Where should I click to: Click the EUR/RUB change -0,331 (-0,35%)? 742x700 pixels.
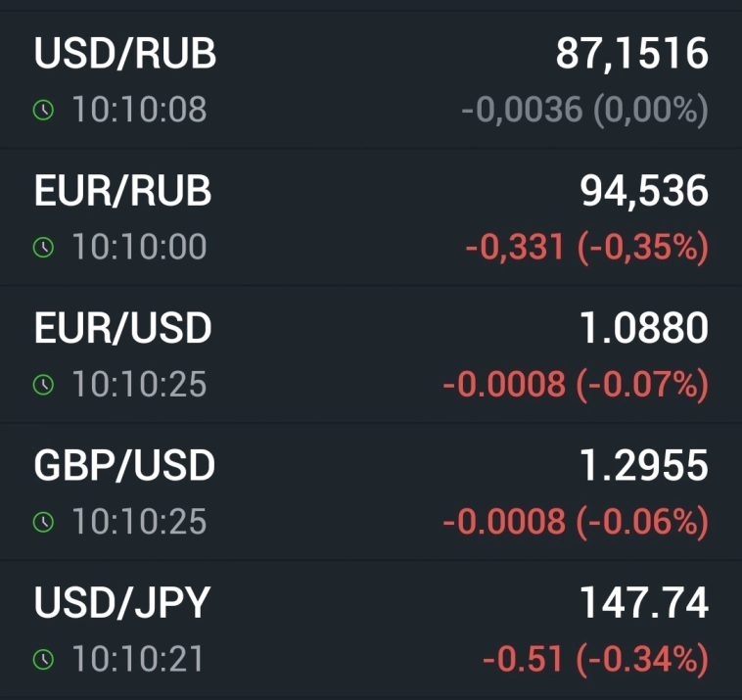pos(586,248)
